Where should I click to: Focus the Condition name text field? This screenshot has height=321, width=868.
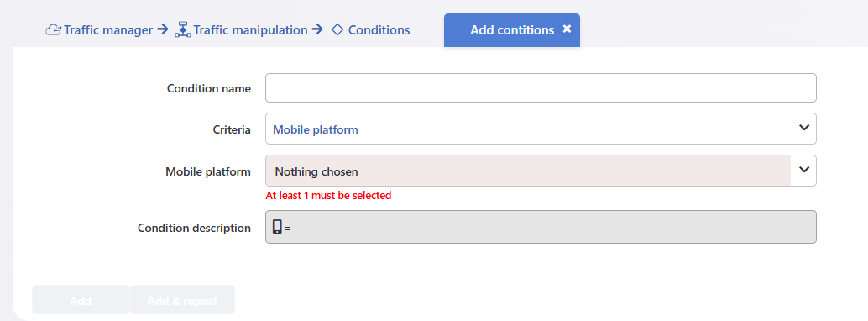coord(541,88)
